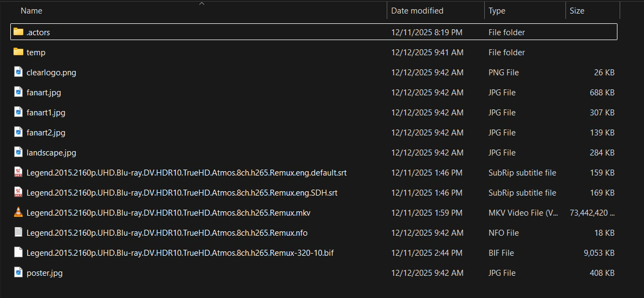Viewport: 644px width, 298px height.
Task: Click the Remux-320-10.bif blank file icon
Action: [18, 252]
